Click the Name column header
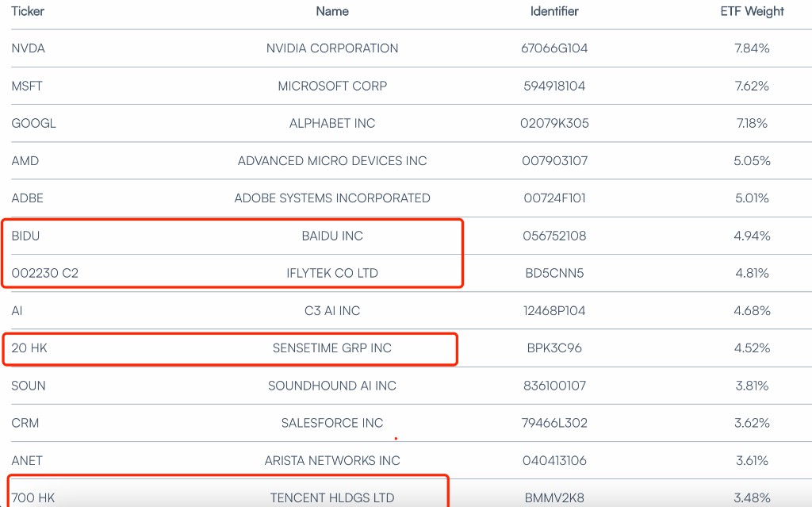Screen dimensions: 812x507 coord(332,12)
